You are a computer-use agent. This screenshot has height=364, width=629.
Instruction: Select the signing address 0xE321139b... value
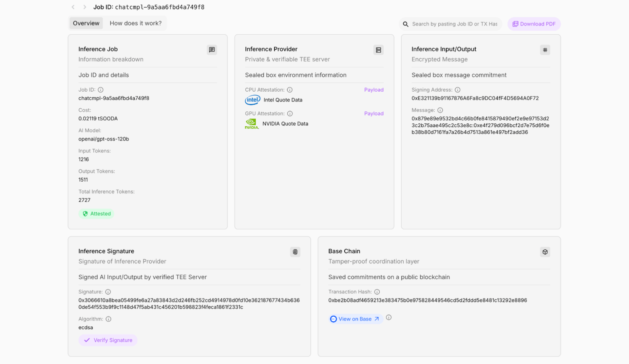point(475,98)
